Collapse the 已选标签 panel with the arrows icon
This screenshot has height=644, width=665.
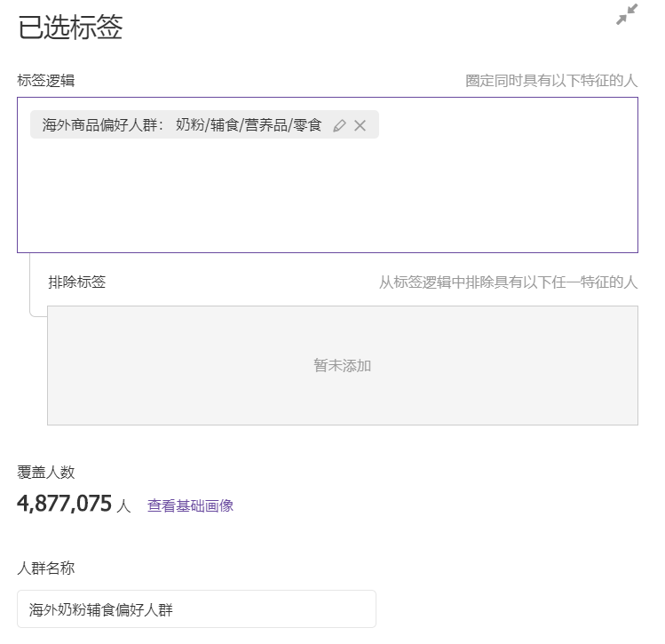click(627, 14)
